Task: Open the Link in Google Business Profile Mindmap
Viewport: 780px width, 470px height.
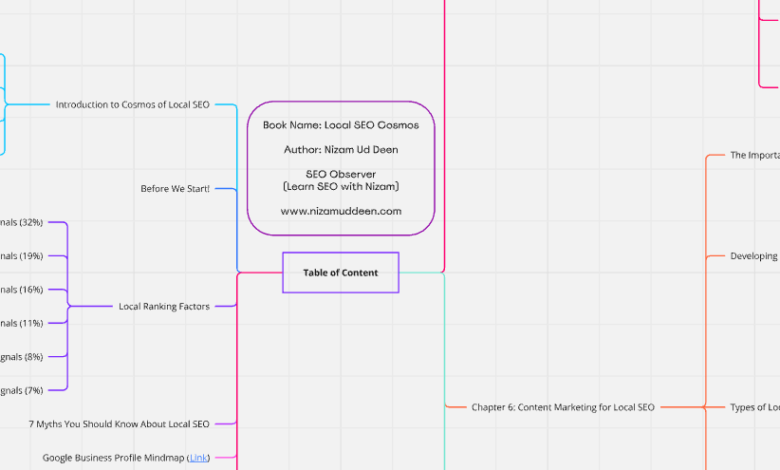Action: coord(199,458)
